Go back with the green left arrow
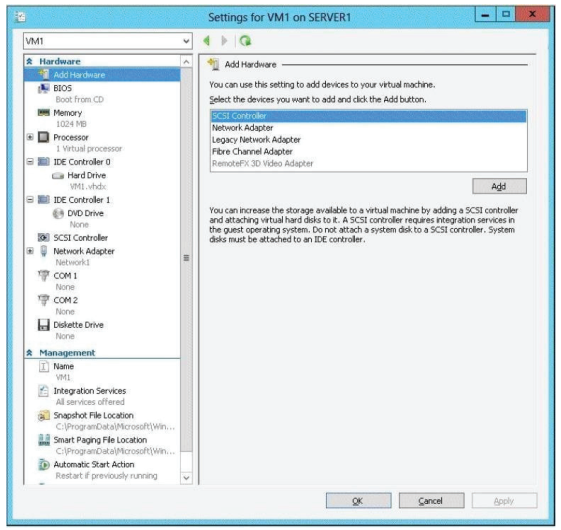 (206, 41)
